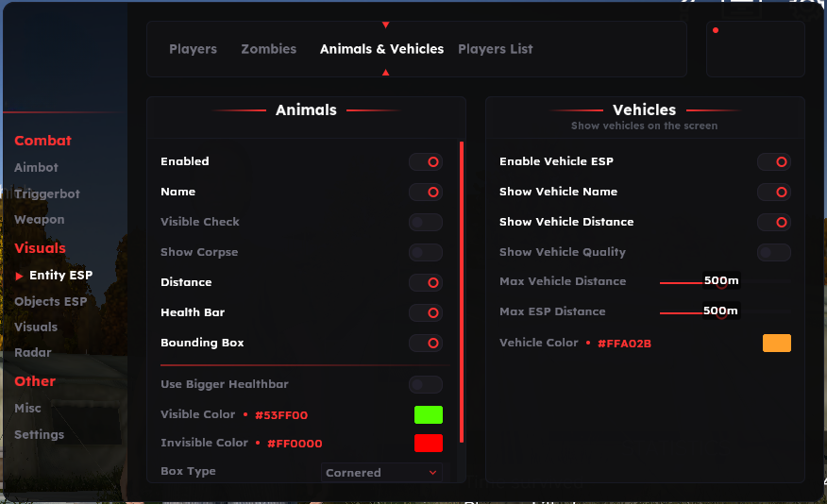Open the Zombies tab
The height and width of the screenshot is (504, 827).
point(268,49)
